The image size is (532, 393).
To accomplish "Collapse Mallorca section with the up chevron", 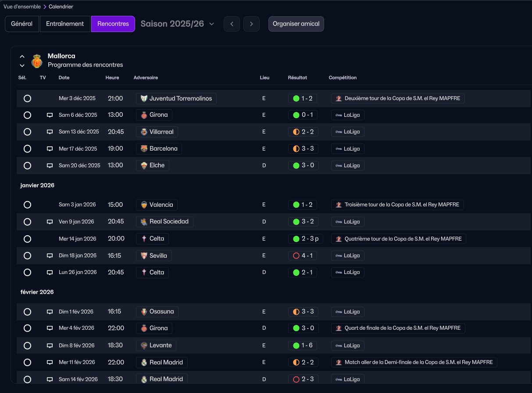I will point(22,57).
